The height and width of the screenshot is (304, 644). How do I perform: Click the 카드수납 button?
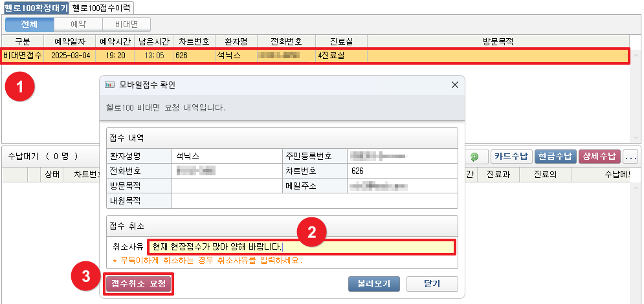pos(511,157)
